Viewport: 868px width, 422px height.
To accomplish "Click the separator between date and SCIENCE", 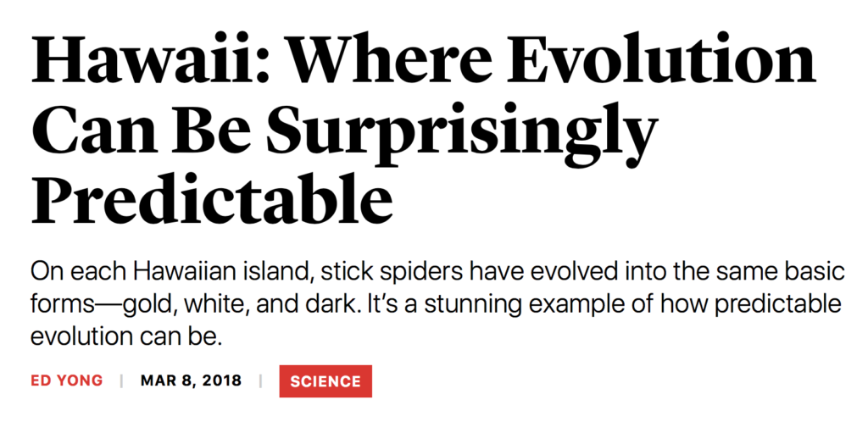I will [260, 380].
